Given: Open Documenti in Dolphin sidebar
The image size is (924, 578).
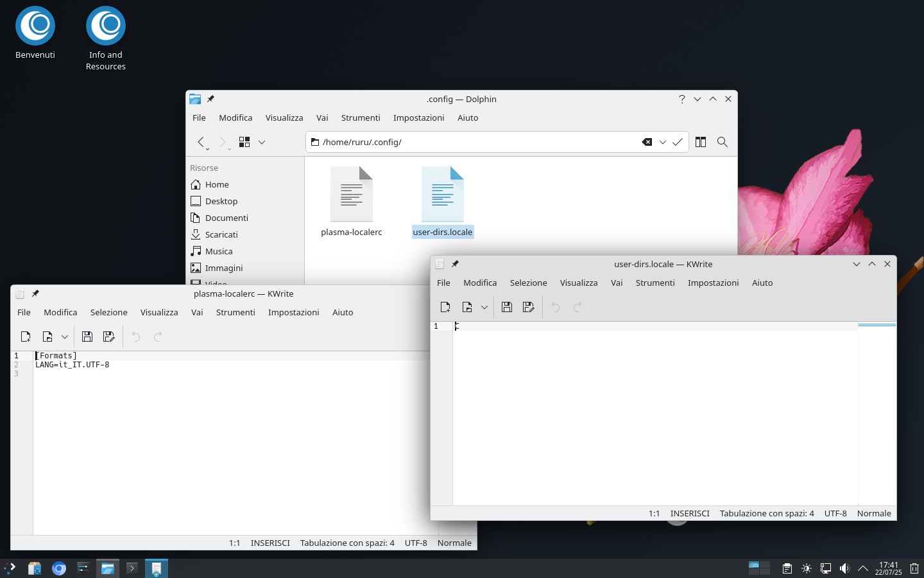Looking at the screenshot, I should click(x=226, y=218).
